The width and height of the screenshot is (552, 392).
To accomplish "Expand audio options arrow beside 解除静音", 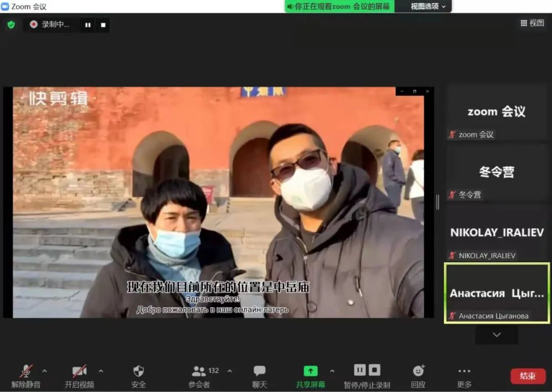I will point(44,371).
